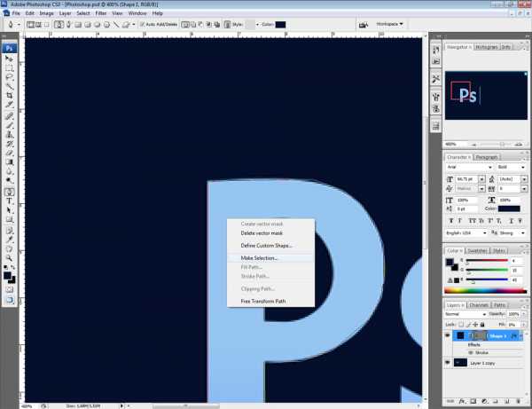Choose Make Selection from context menu

click(270, 258)
